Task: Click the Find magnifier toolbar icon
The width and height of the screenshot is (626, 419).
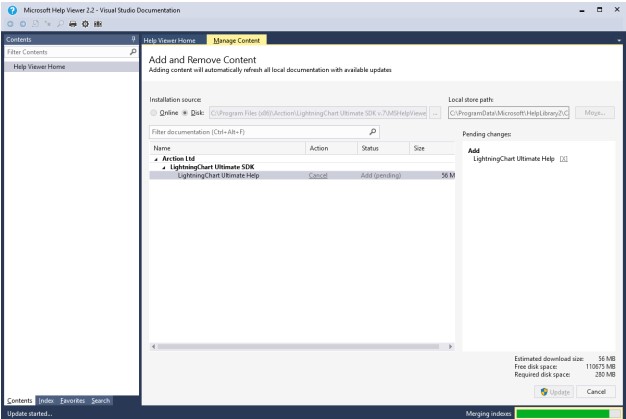Action: (x=60, y=24)
